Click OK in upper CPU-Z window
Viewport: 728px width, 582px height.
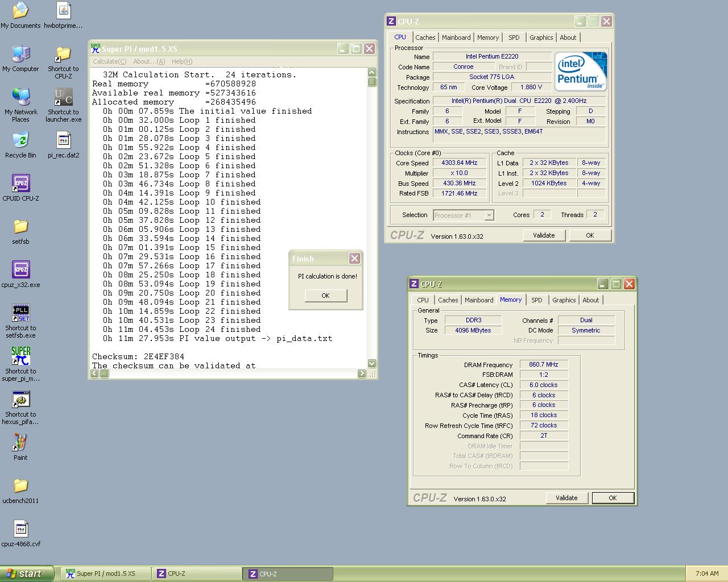click(590, 235)
